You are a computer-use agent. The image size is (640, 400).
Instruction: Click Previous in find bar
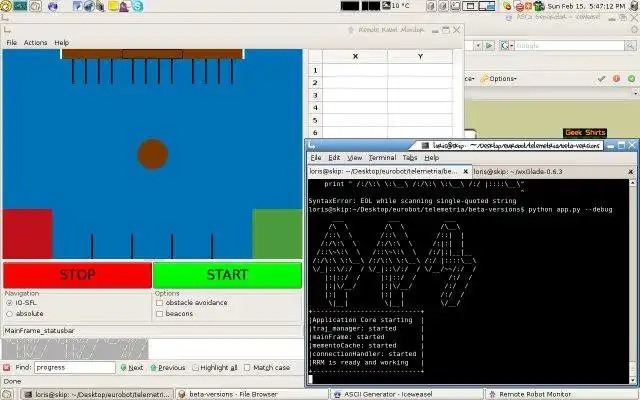point(168,367)
